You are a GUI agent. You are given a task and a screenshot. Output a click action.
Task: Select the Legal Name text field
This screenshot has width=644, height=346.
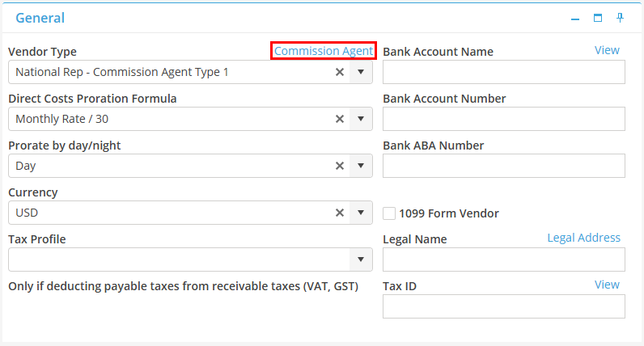click(503, 259)
